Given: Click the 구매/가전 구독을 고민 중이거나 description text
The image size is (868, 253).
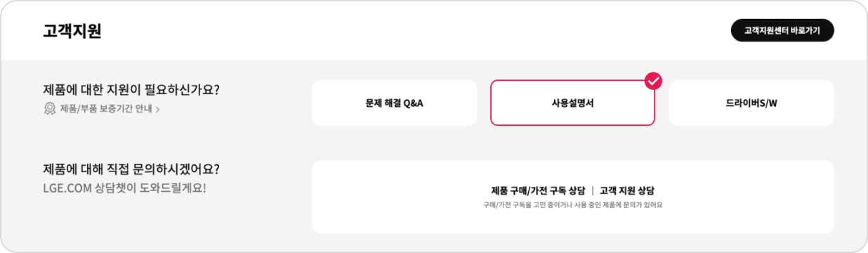Looking at the screenshot, I should pos(573,205).
